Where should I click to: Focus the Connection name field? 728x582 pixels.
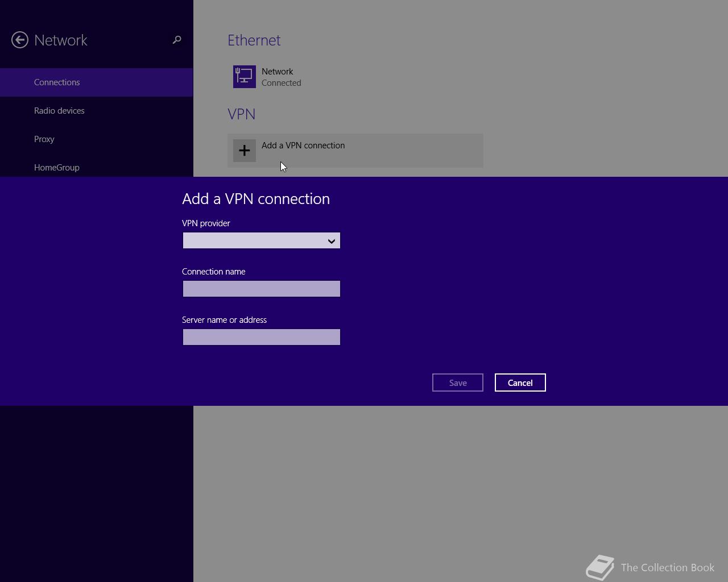click(x=262, y=289)
